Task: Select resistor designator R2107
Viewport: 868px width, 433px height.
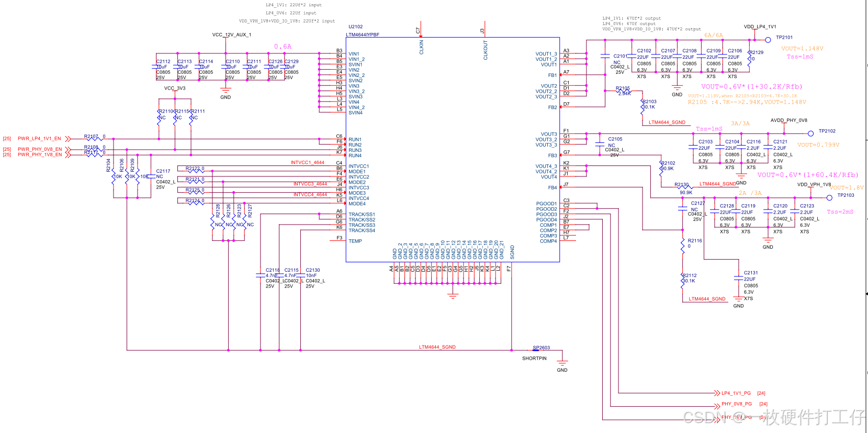Action: [x=92, y=137]
